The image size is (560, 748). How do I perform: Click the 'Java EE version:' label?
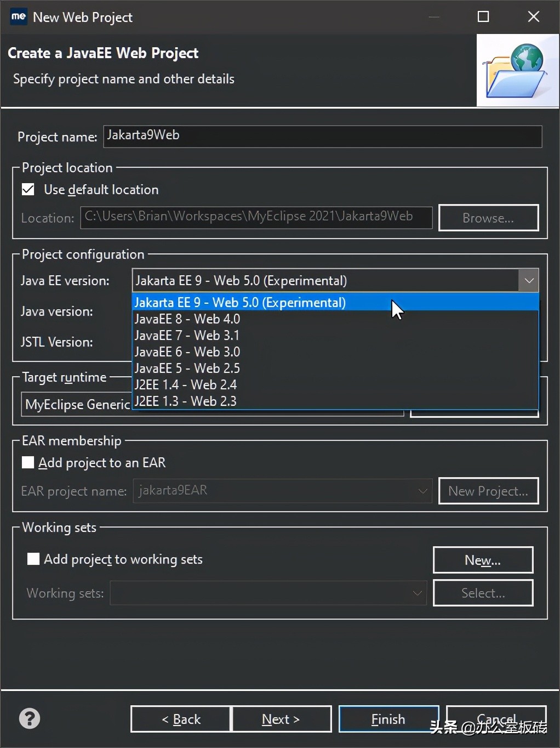65,281
